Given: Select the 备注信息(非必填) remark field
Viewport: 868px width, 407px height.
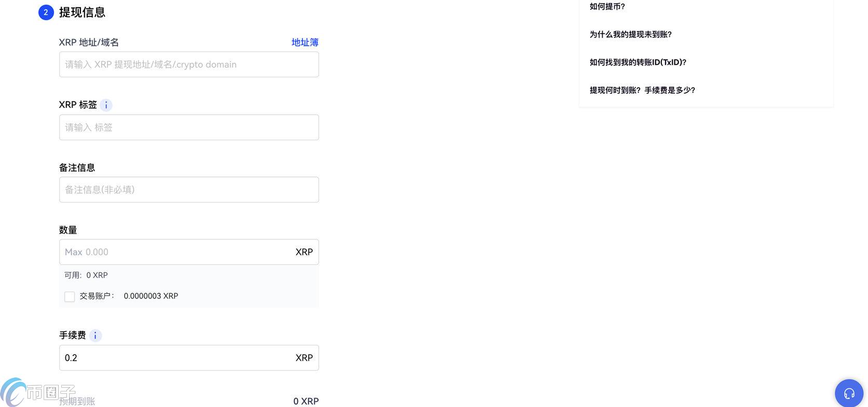Looking at the screenshot, I should [x=188, y=189].
